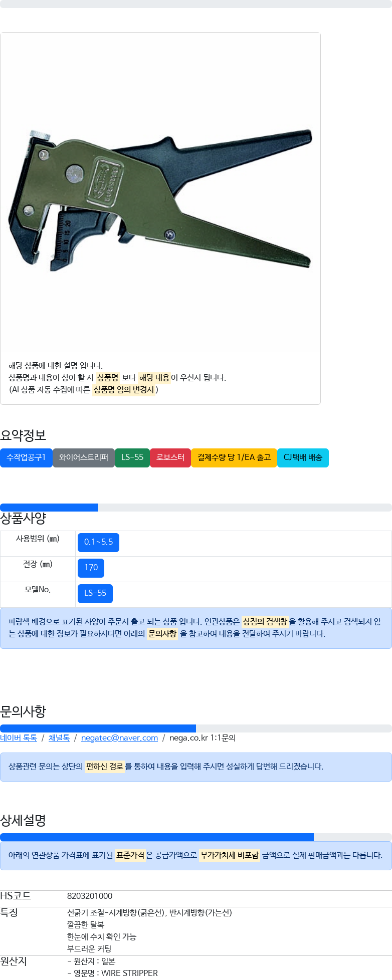The image size is (392, 980).
Task: Select the 수작업공구1 category tag
Action: [x=26, y=457]
